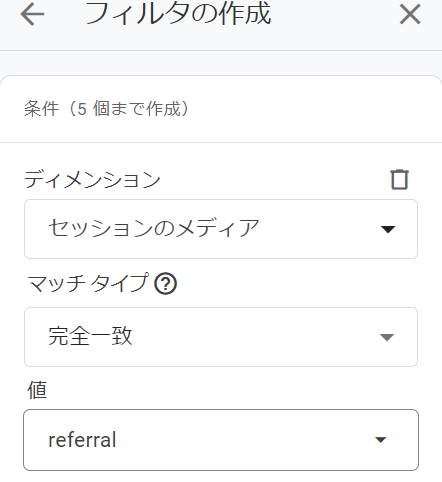Open the マッチタイプ dropdown field
The width and height of the screenshot is (442, 482).
221,337
